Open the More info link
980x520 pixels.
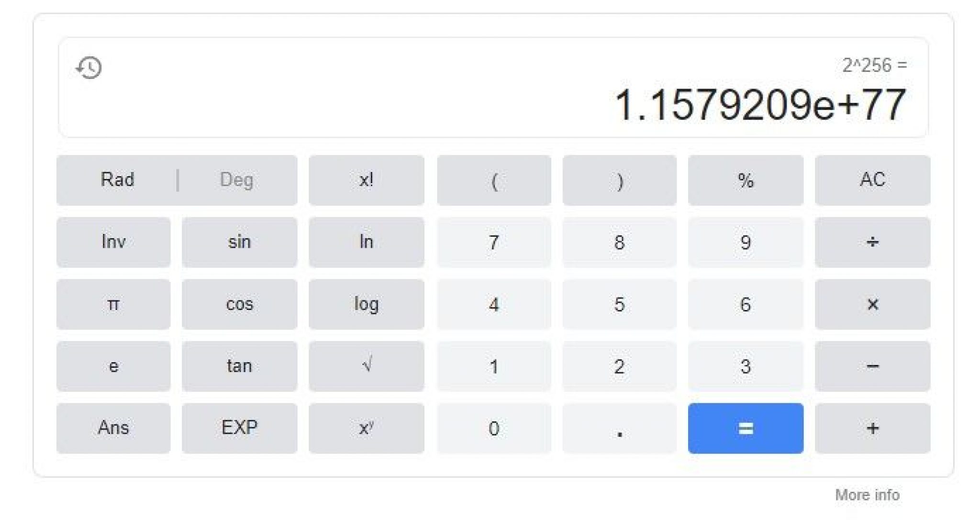(867, 495)
